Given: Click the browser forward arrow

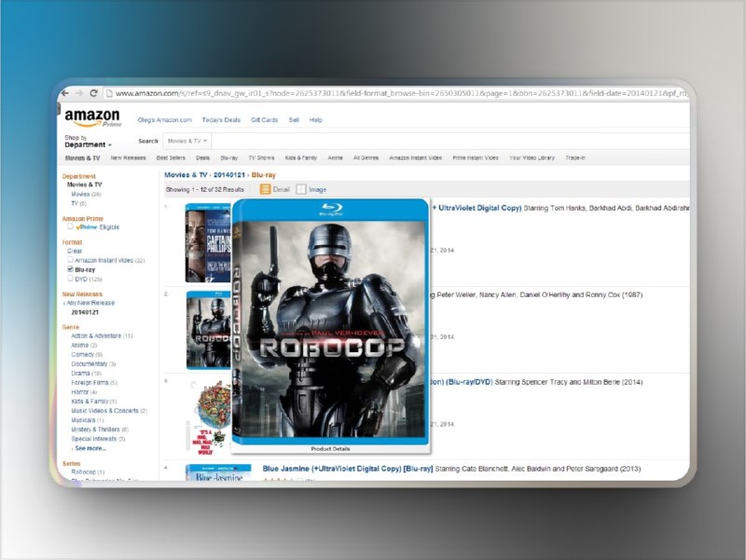Looking at the screenshot, I should (x=79, y=93).
